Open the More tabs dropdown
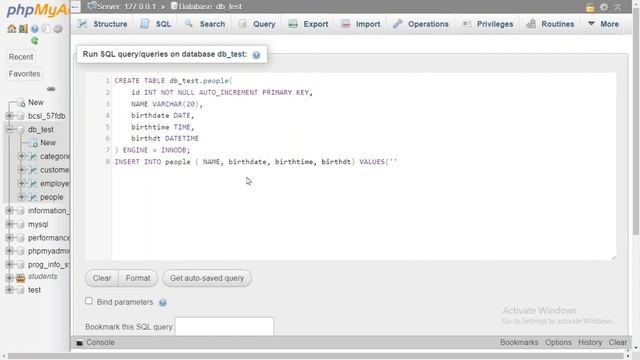 click(x=603, y=24)
